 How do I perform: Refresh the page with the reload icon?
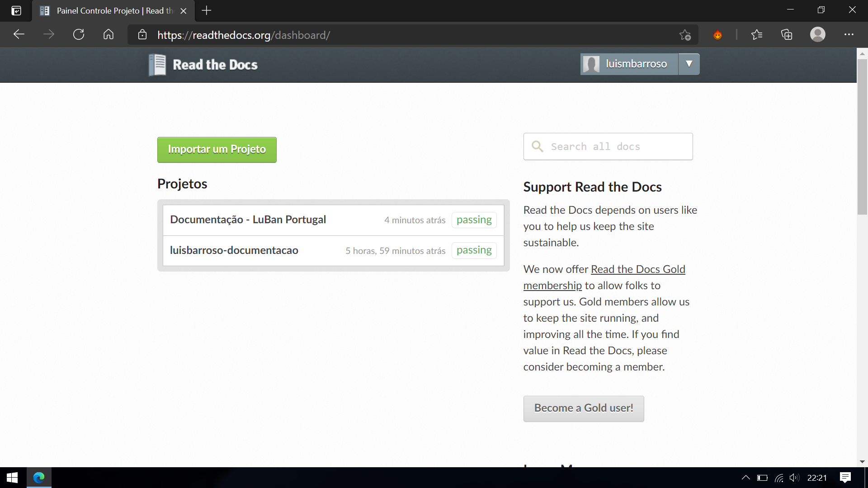click(x=79, y=35)
